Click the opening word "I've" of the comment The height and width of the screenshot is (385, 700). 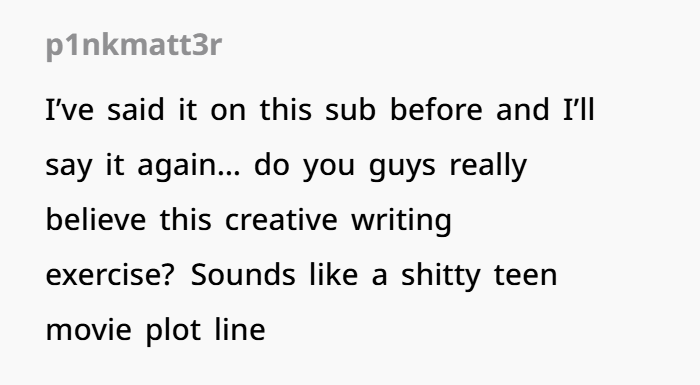pos(70,109)
